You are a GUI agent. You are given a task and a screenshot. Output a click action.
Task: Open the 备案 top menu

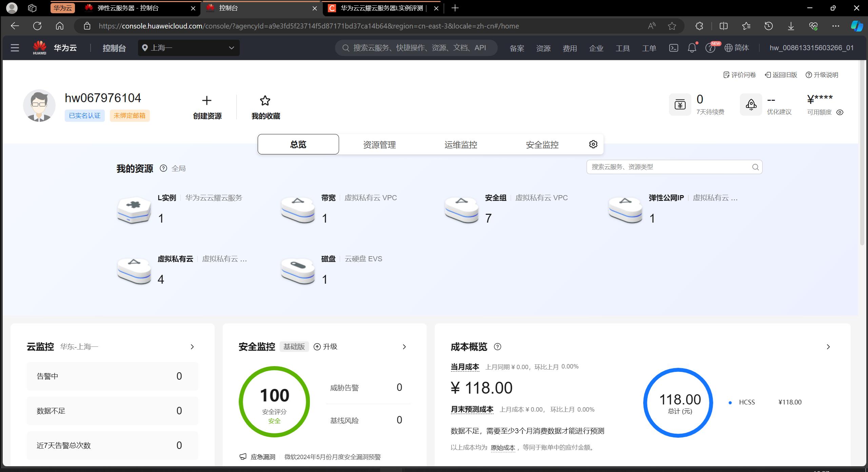517,48
